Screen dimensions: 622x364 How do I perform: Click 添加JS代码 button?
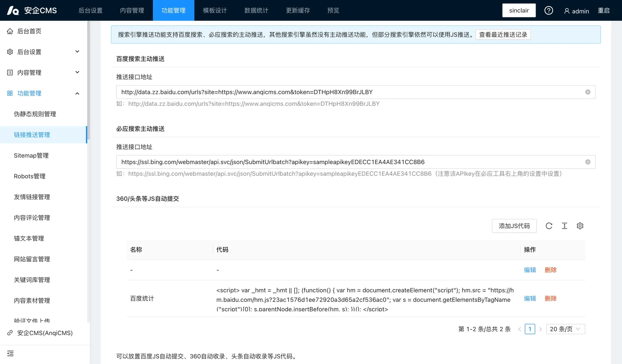[x=514, y=226]
